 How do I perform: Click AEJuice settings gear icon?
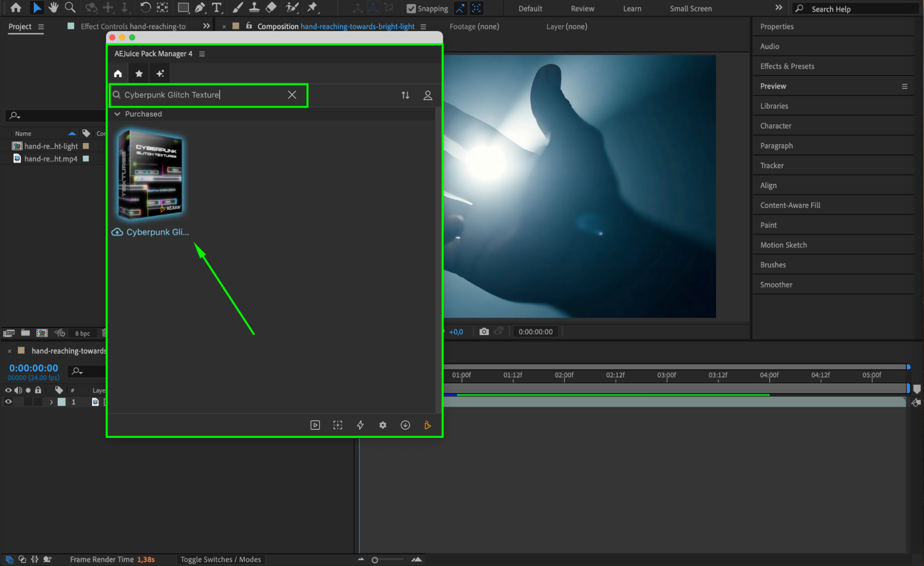(x=383, y=425)
